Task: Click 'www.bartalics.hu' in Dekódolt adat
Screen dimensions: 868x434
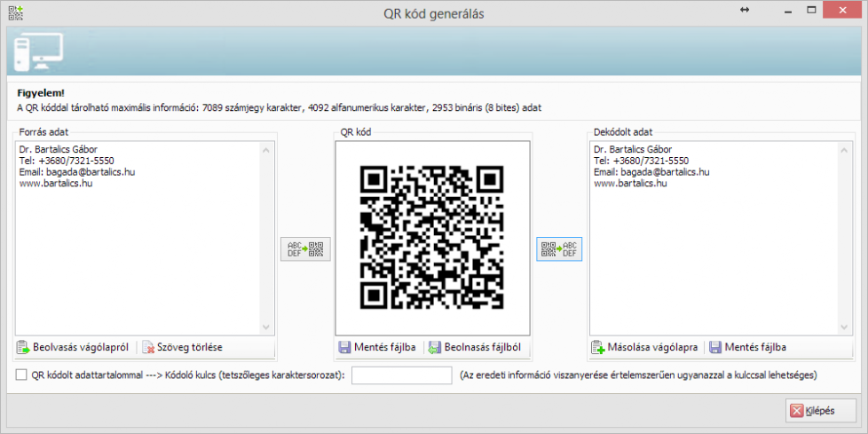Action: click(630, 183)
